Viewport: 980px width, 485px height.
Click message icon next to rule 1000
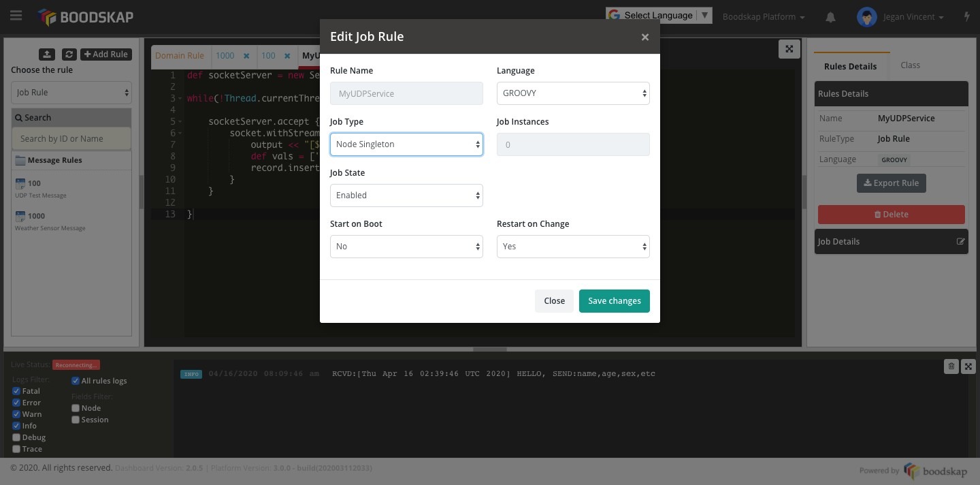pyautogui.click(x=20, y=216)
